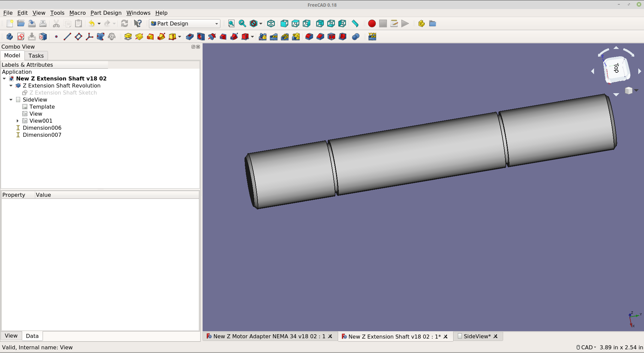Close the Combo View panel
The height and width of the screenshot is (353, 644).
click(198, 47)
